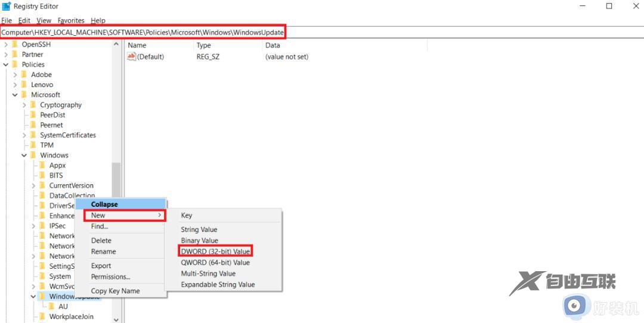Image resolution: width=644 pixels, height=323 pixels.
Task: Click the PeerDist folder icon
Action: [33, 115]
